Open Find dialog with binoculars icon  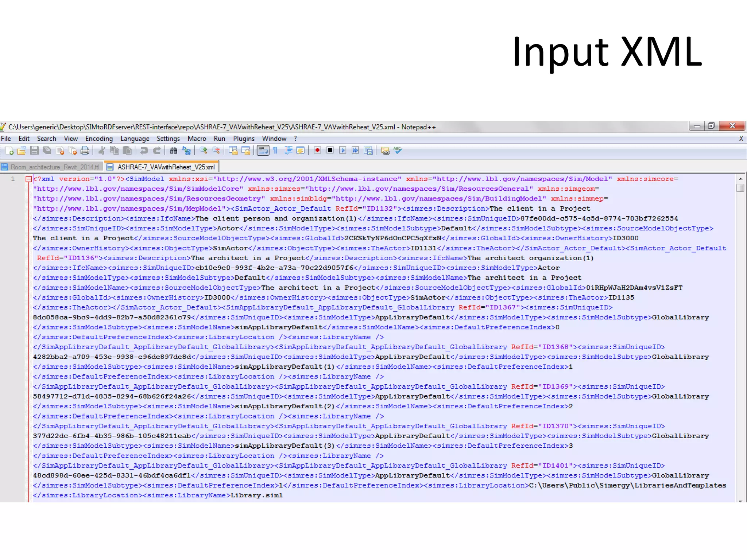click(174, 150)
